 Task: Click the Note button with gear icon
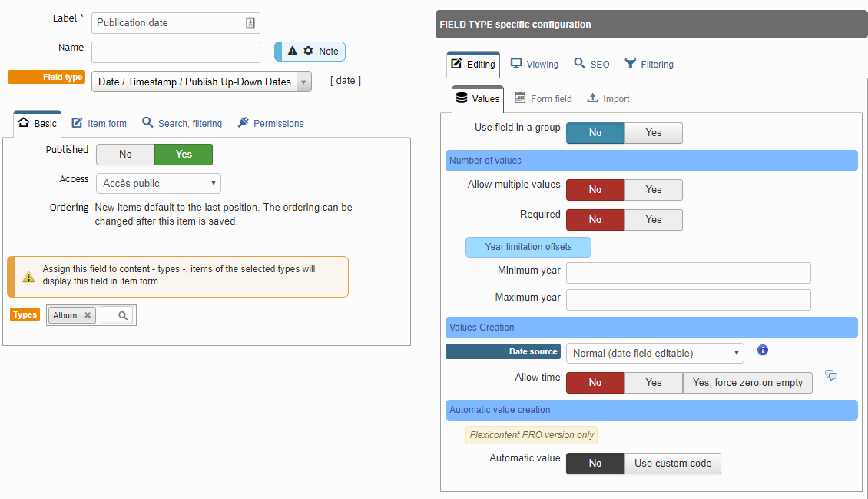pos(310,52)
